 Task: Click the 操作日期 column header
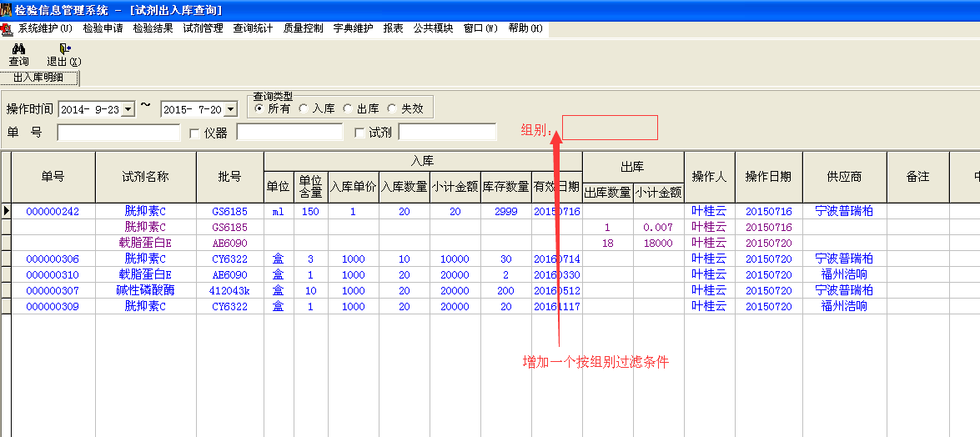pos(769,177)
